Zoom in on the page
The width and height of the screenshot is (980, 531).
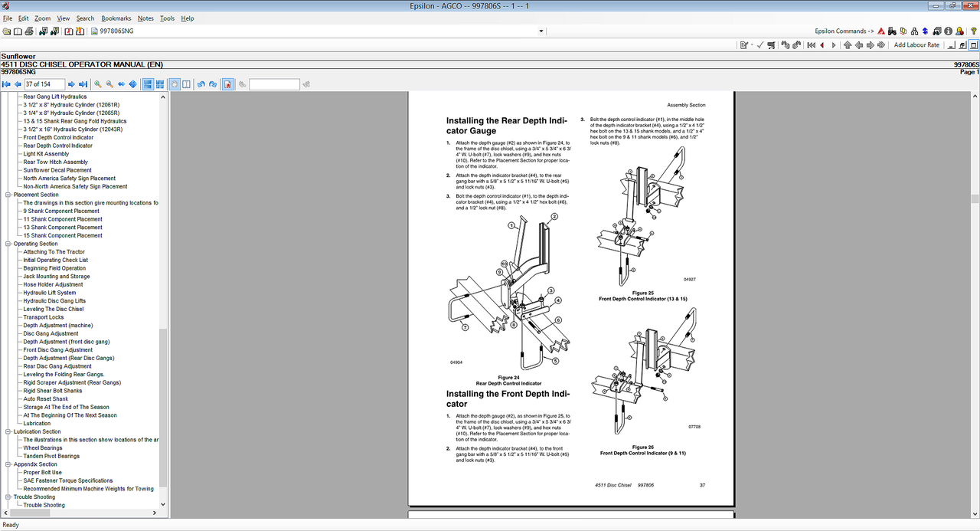tap(98, 84)
